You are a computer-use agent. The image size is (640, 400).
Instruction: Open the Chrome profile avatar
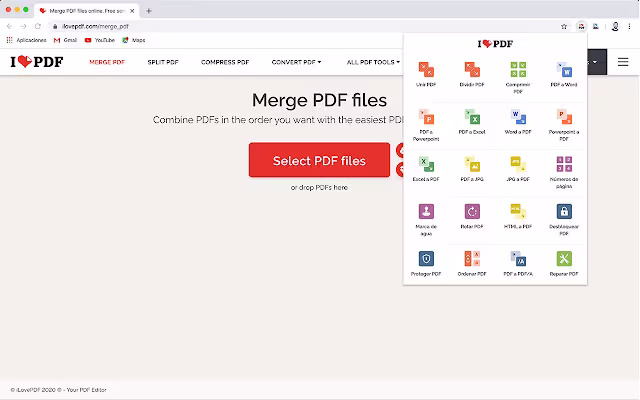click(x=615, y=27)
